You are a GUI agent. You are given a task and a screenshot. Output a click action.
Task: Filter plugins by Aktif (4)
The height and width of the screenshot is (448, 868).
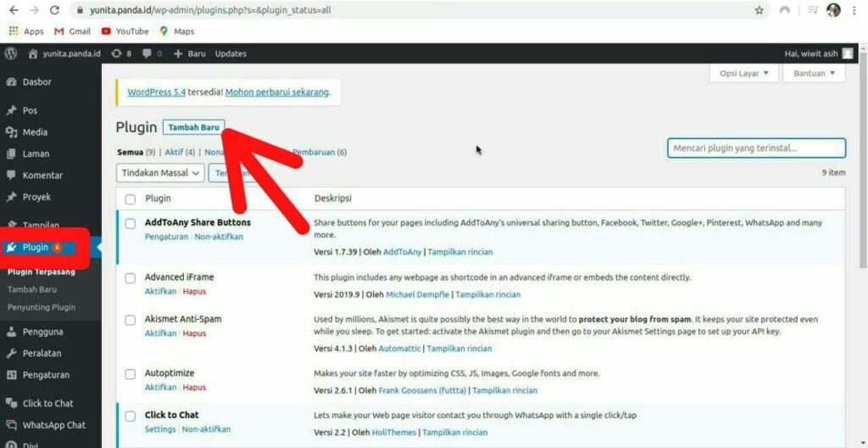click(180, 152)
